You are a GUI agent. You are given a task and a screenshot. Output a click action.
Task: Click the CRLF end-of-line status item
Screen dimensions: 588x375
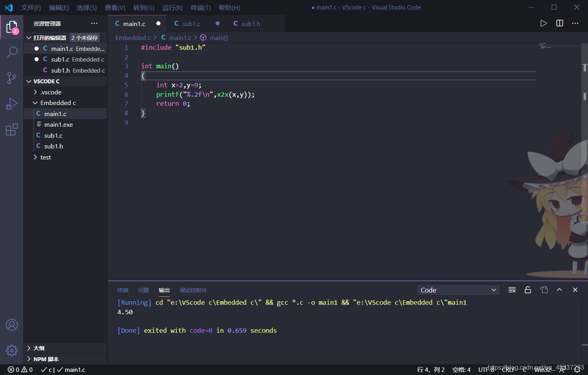(x=508, y=370)
